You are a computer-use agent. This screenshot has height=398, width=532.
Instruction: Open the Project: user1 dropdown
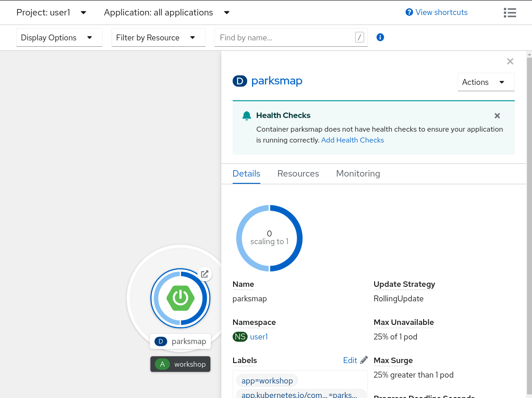point(51,12)
